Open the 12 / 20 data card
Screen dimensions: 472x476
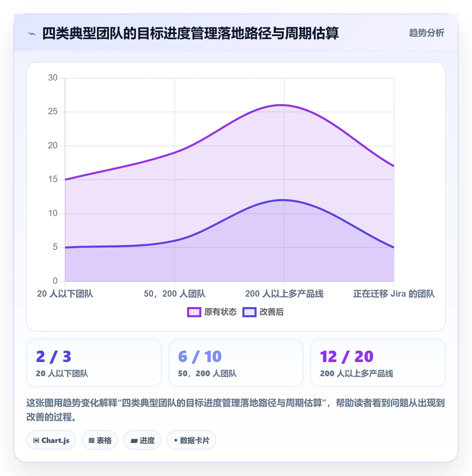tap(378, 363)
